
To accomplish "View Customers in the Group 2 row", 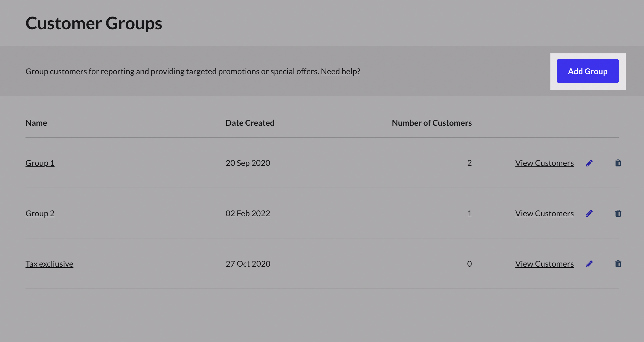I will (x=544, y=213).
